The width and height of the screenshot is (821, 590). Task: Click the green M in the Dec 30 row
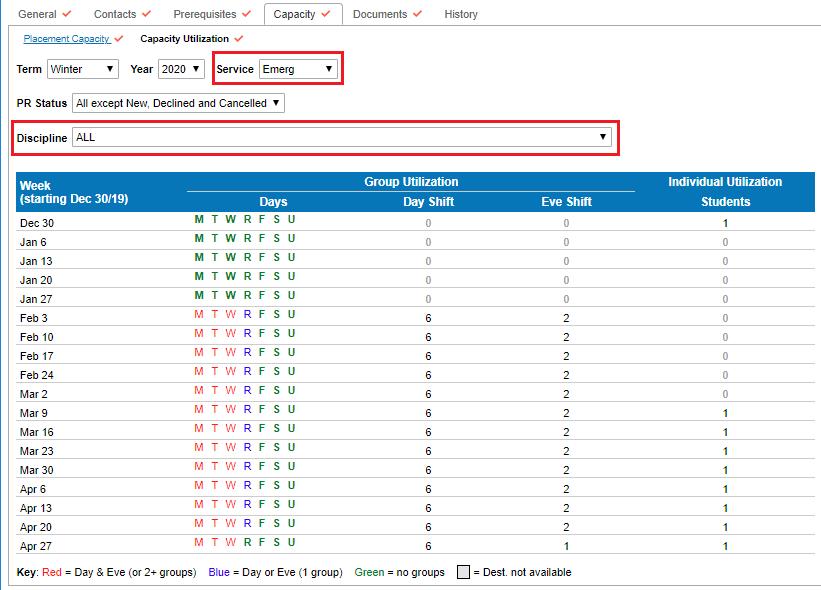[x=199, y=219]
